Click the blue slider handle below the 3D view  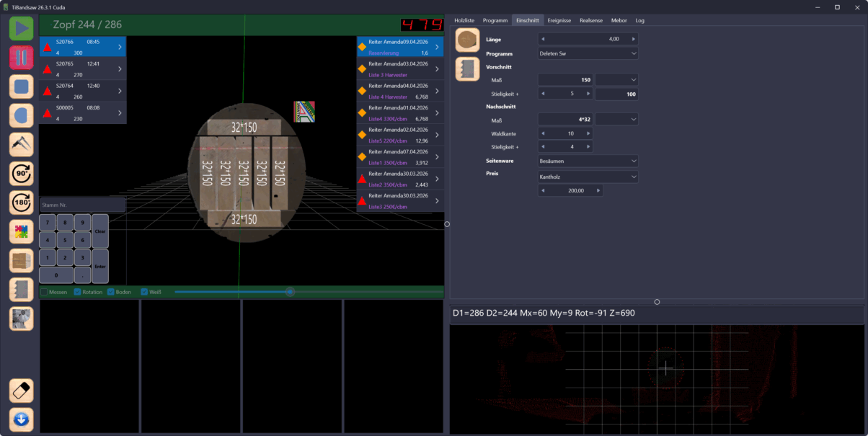pos(290,292)
